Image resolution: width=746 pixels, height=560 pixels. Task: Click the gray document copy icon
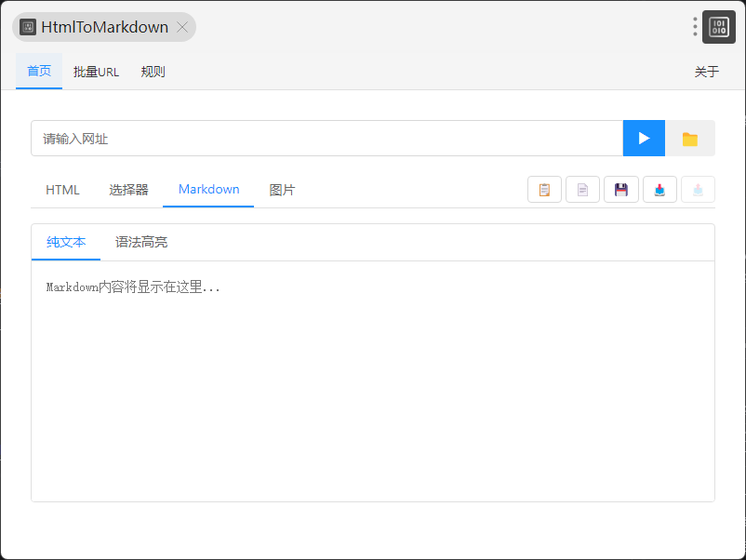[x=582, y=190]
